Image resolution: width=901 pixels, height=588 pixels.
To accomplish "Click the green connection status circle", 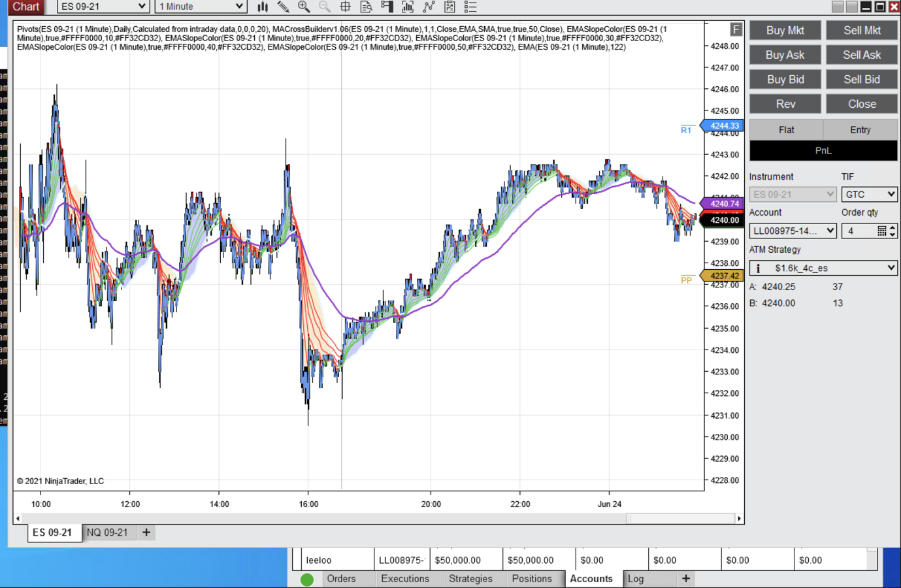I will (307, 580).
